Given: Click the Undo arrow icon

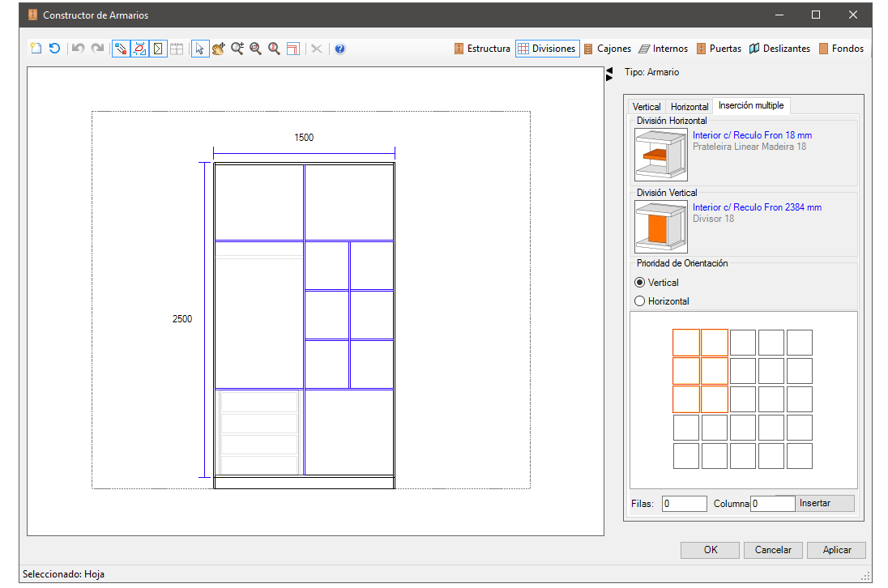Looking at the screenshot, I should click(x=78, y=49).
